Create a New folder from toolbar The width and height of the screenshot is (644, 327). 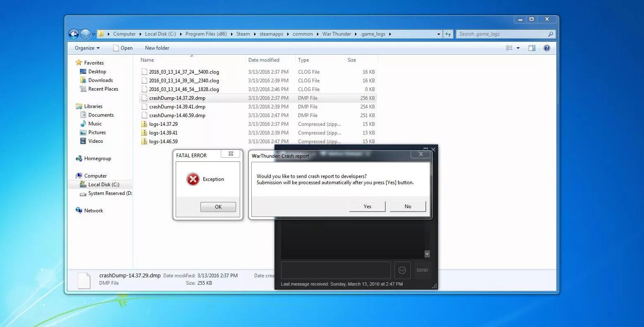tap(157, 48)
